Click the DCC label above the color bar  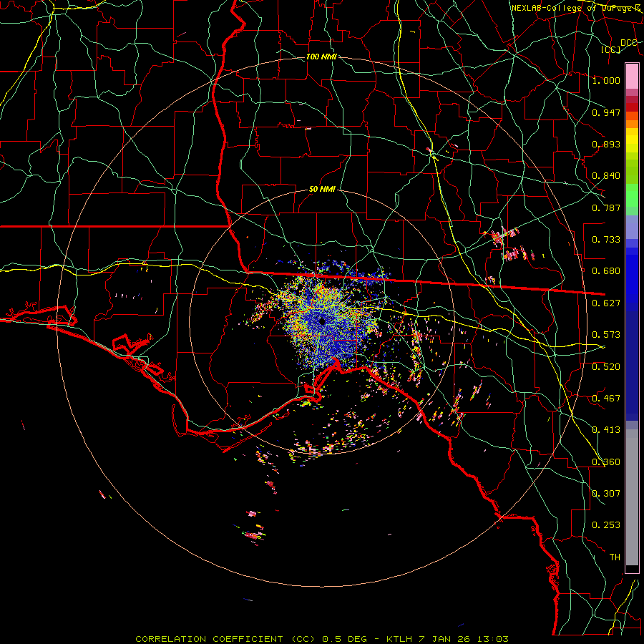click(x=629, y=43)
